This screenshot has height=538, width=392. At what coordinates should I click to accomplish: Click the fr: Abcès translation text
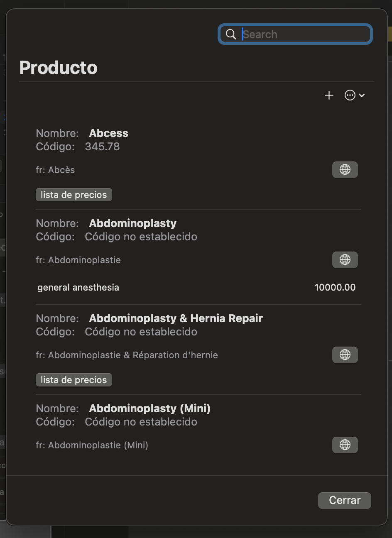(x=55, y=170)
